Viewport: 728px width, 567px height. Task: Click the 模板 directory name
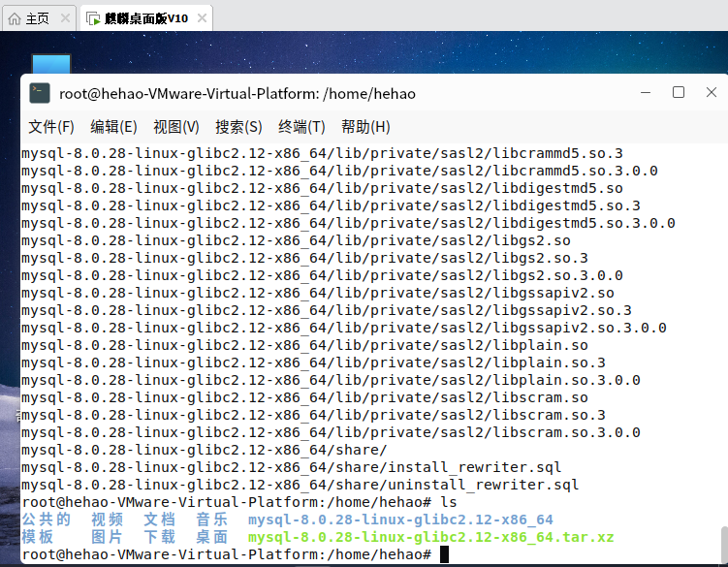coord(38,537)
